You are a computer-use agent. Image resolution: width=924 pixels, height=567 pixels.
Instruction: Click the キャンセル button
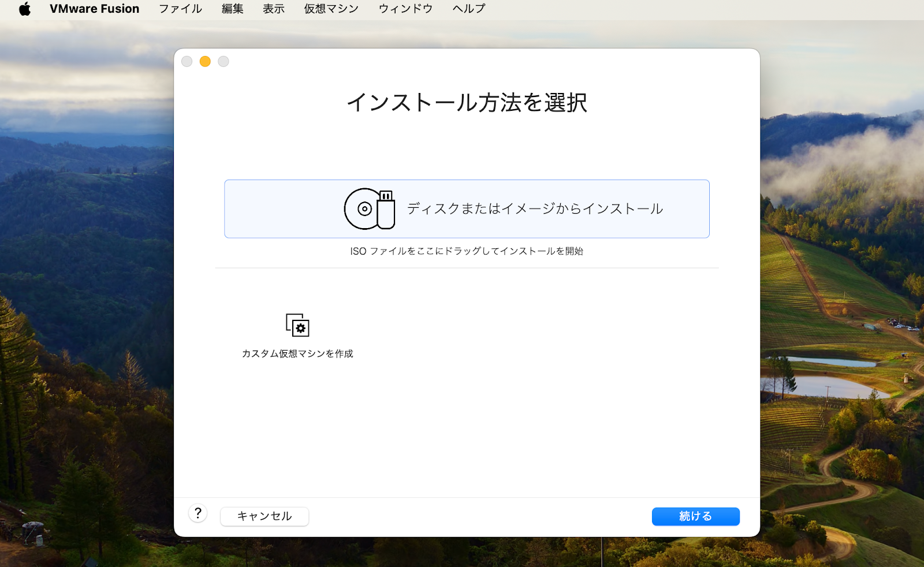click(x=264, y=516)
